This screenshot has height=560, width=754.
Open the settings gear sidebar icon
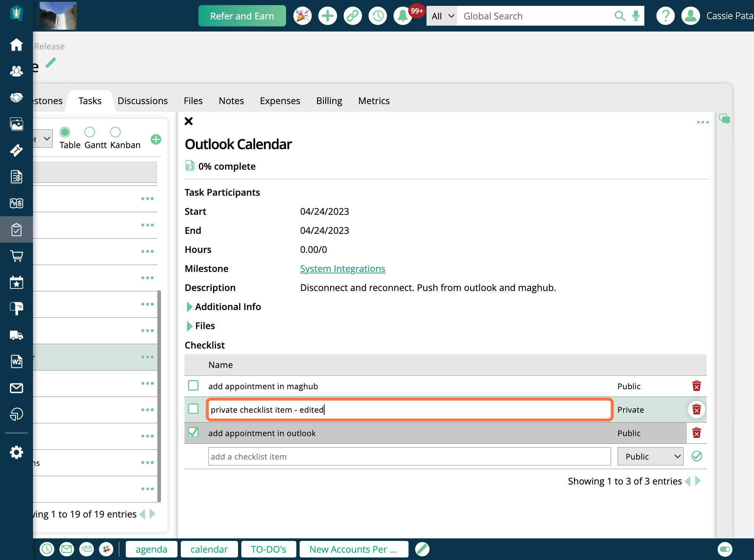coord(17,452)
